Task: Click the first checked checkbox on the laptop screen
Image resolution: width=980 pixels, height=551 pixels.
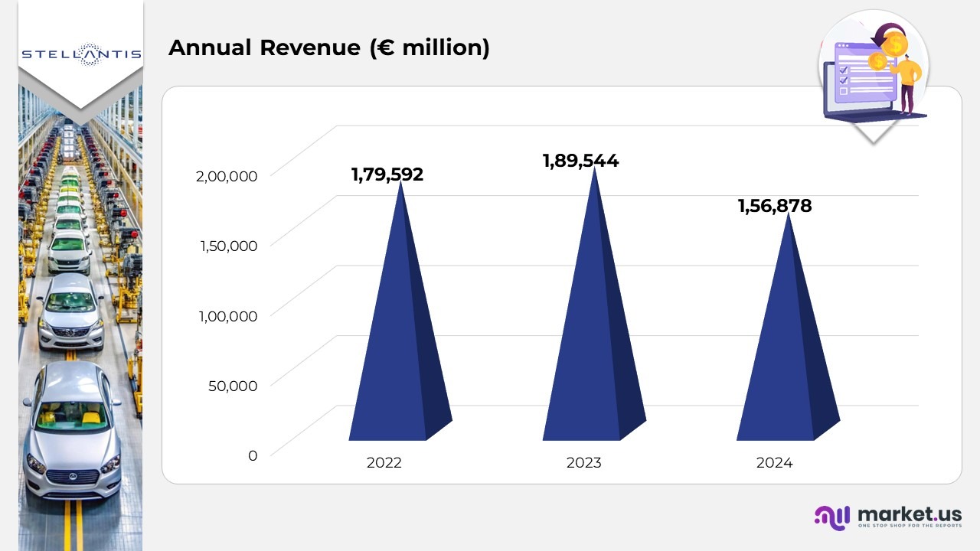Action: (844, 68)
